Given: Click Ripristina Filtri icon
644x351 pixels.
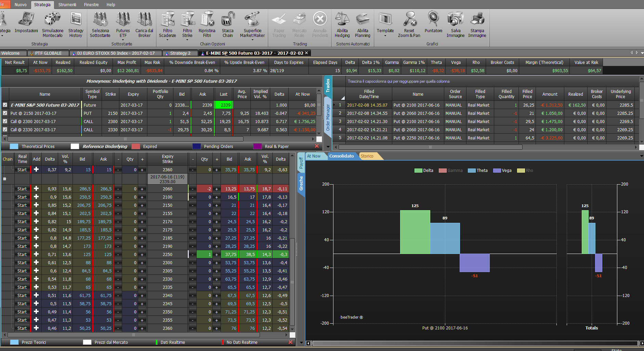Looking at the screenshot, I should (x=207, y=25).
